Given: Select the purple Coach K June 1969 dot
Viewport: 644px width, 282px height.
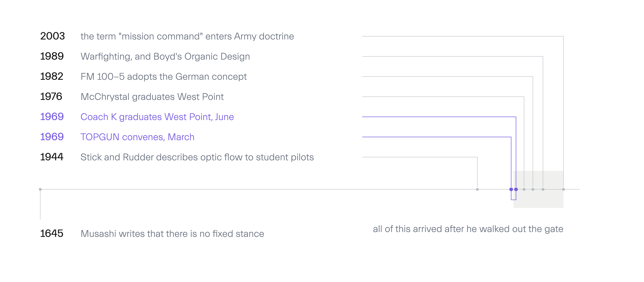Looking at the screenshot, I should (x=516, y=189).
